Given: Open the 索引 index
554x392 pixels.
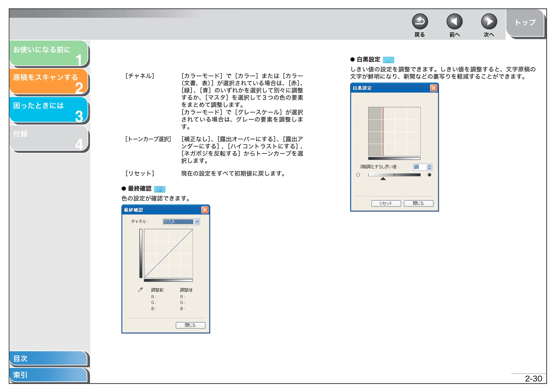Looking at the screenshot, I should point(48,375).
